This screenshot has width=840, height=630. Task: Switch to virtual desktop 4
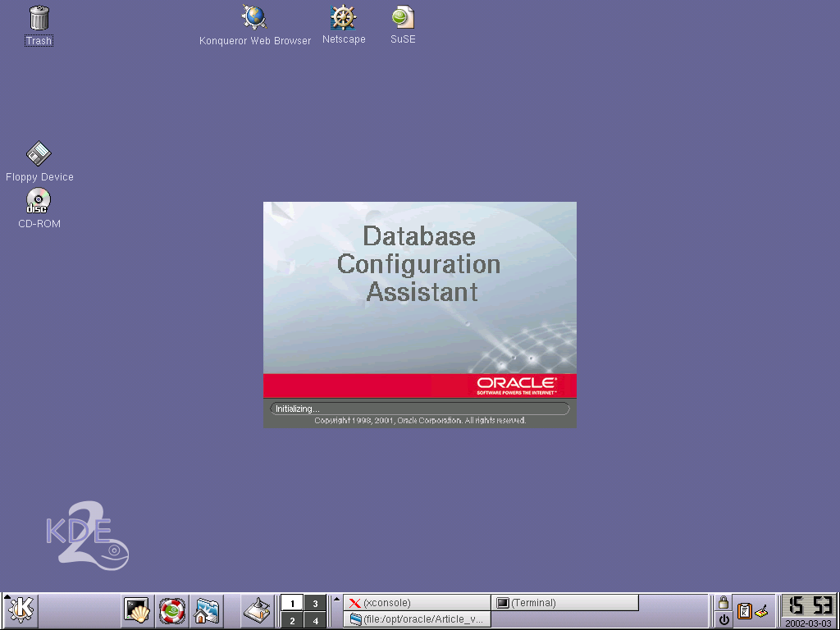tap(315, 620)
